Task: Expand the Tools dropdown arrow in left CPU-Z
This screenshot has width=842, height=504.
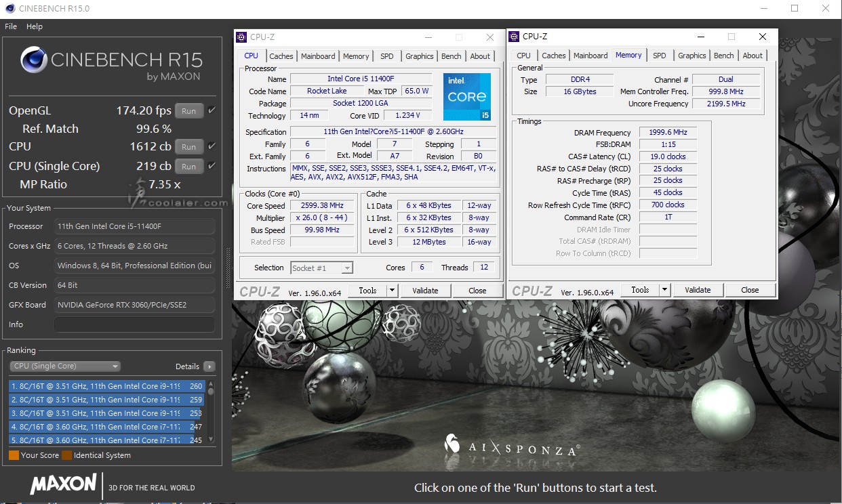Action: (x=392, y=291)
